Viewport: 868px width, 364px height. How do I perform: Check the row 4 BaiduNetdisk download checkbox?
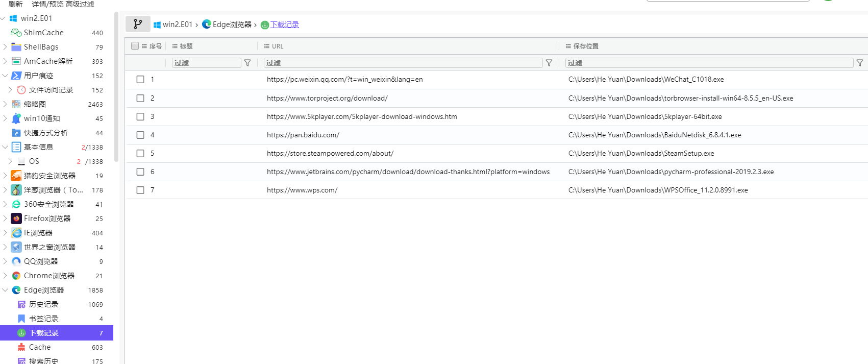(140, 135)
